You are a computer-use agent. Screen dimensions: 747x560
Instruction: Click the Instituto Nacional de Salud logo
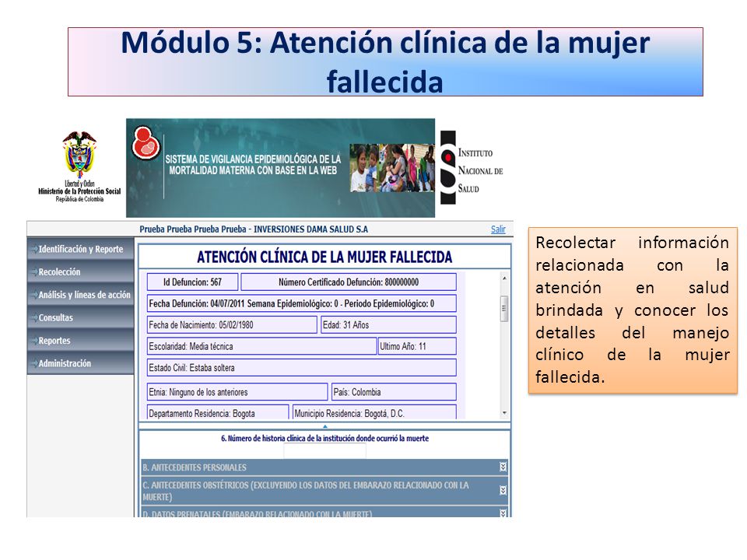click(x=472, y=168)
